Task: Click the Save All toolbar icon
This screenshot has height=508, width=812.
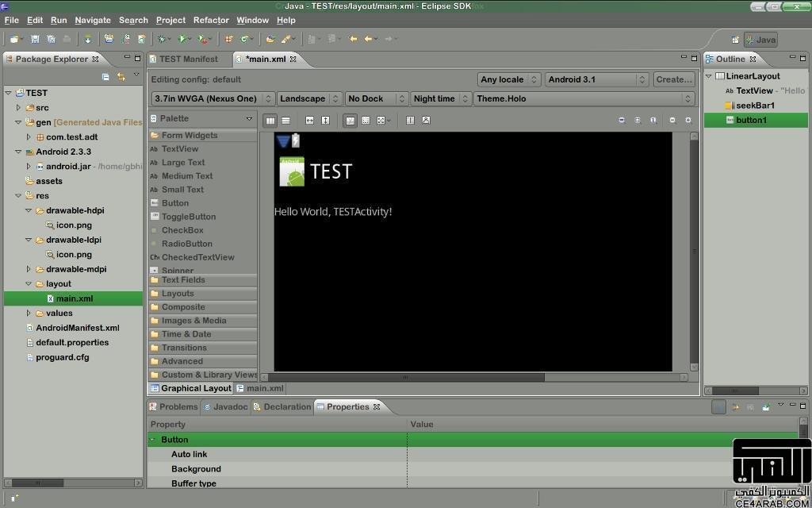Action: [x=51, y=39]
